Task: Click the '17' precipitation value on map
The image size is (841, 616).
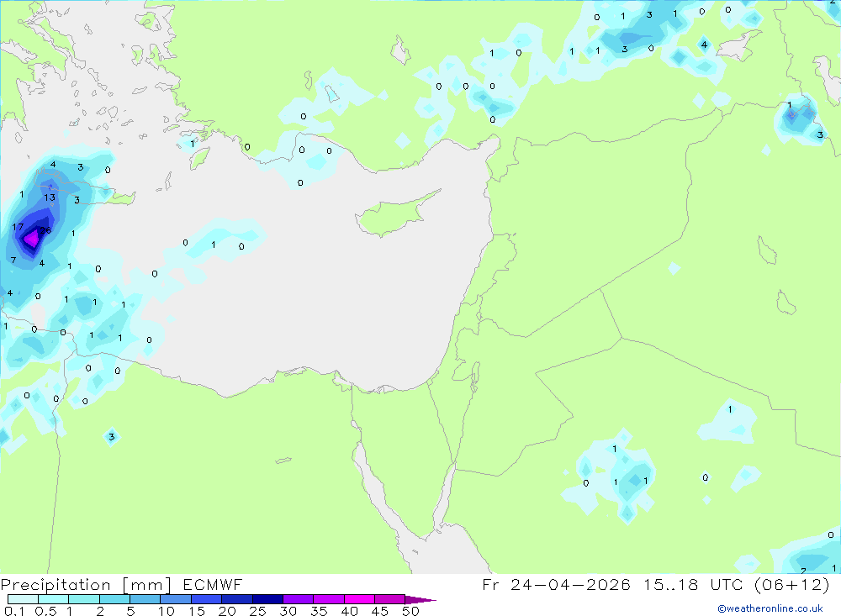Action: coord(18,227)
